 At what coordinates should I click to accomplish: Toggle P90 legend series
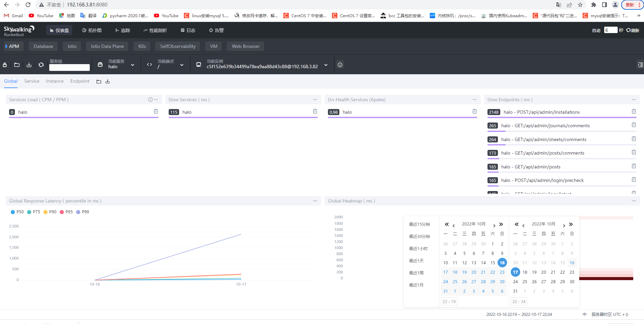coord(50,212)
